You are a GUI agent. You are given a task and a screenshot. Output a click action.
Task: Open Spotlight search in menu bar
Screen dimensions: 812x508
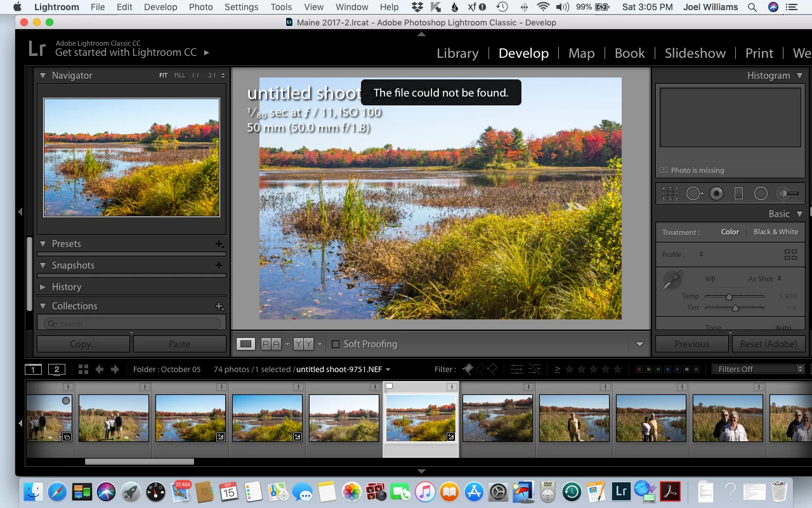coord(752,8)
